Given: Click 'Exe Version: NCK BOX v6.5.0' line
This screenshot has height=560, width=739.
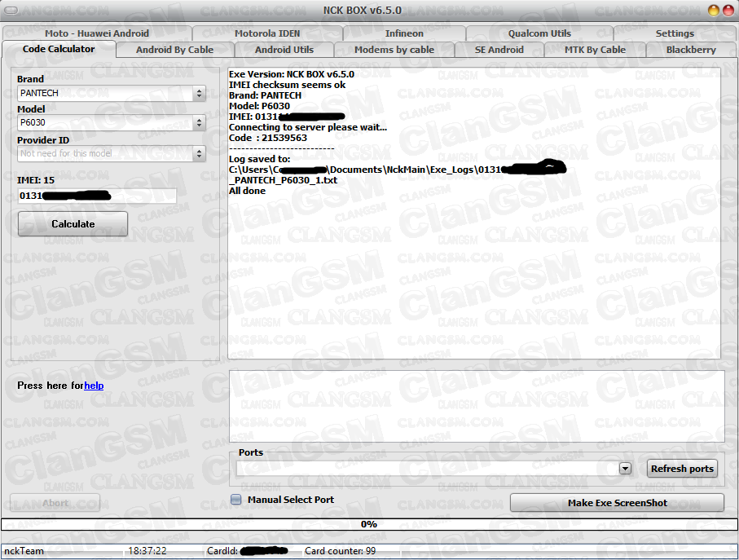Looking at the screenshot, I should point(291,74).
